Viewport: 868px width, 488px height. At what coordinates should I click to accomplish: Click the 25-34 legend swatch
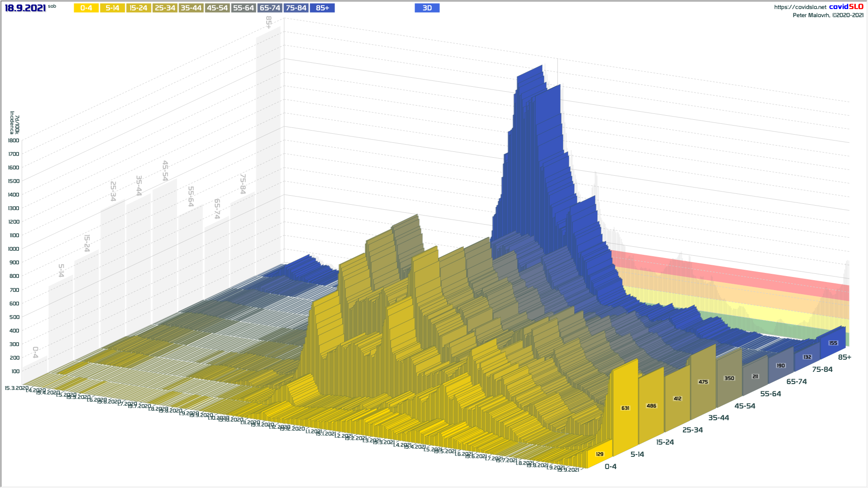click(x=165, y=8)
